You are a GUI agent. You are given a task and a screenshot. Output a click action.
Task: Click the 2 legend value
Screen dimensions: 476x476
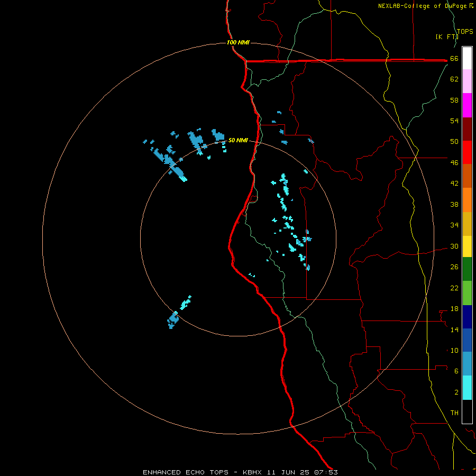pos(456,392)
